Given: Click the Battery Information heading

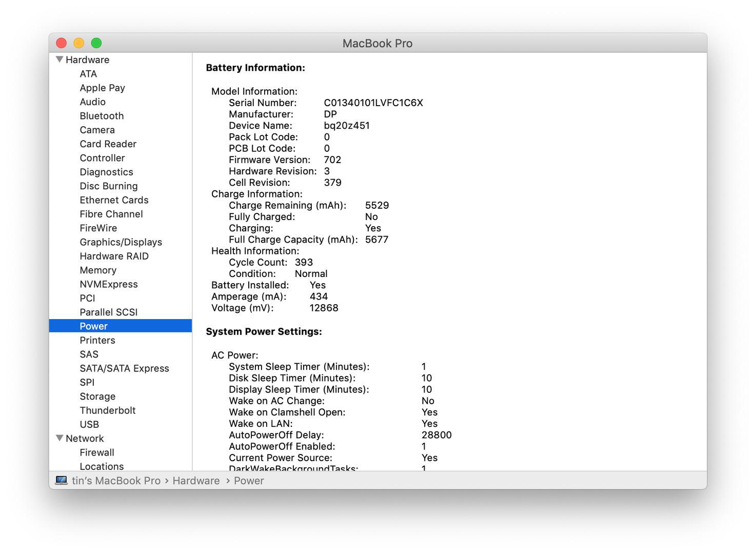Looking at the screenshot, I should 255,68.
